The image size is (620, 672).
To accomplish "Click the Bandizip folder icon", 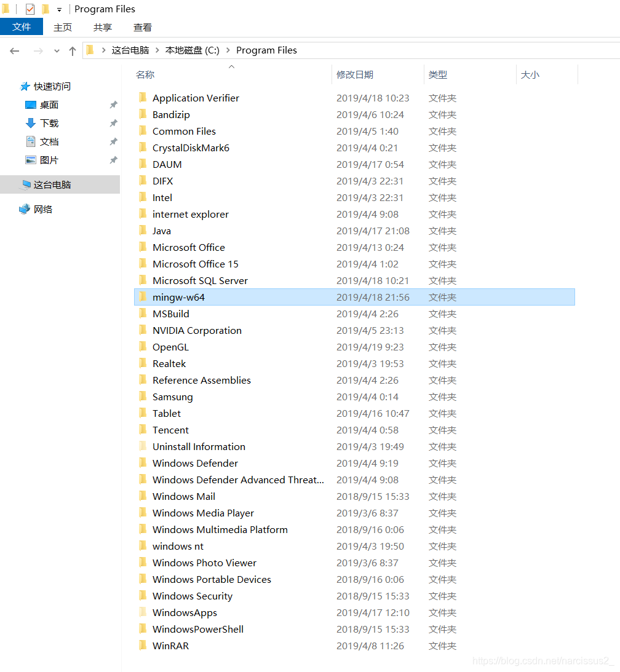I will tap(143, 114).
